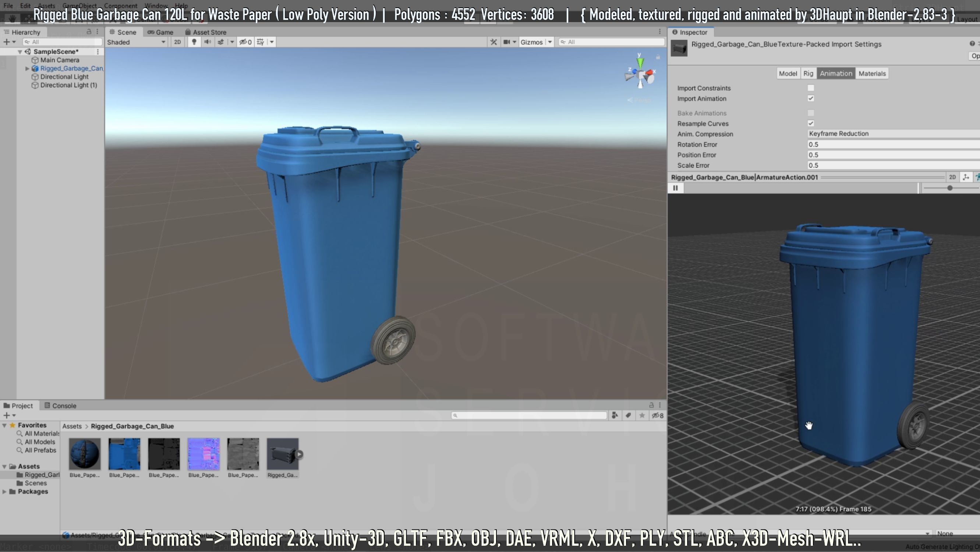Click the Inspector help question icon
980x552 pixels.
[972, 44]
